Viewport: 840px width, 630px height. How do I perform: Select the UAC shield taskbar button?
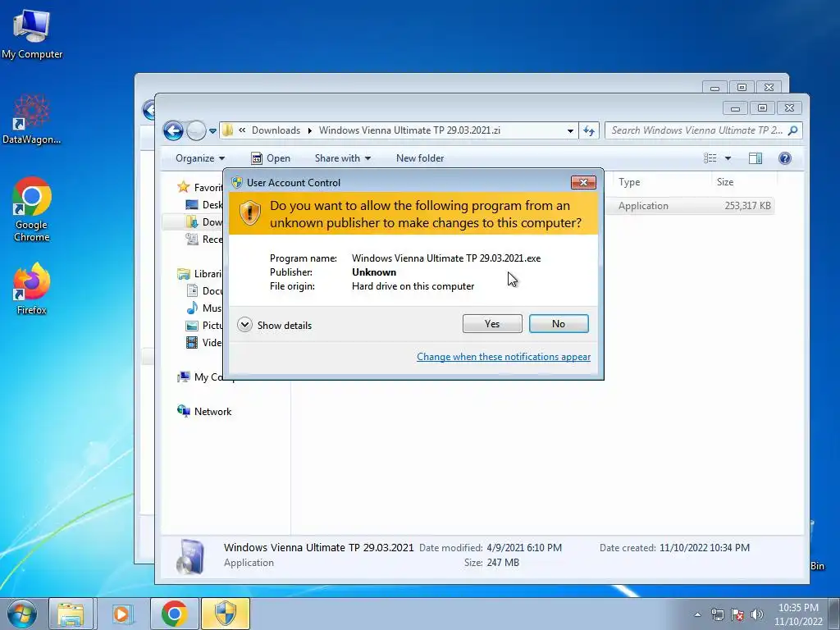pyautogui.click(x=226, y=614)
